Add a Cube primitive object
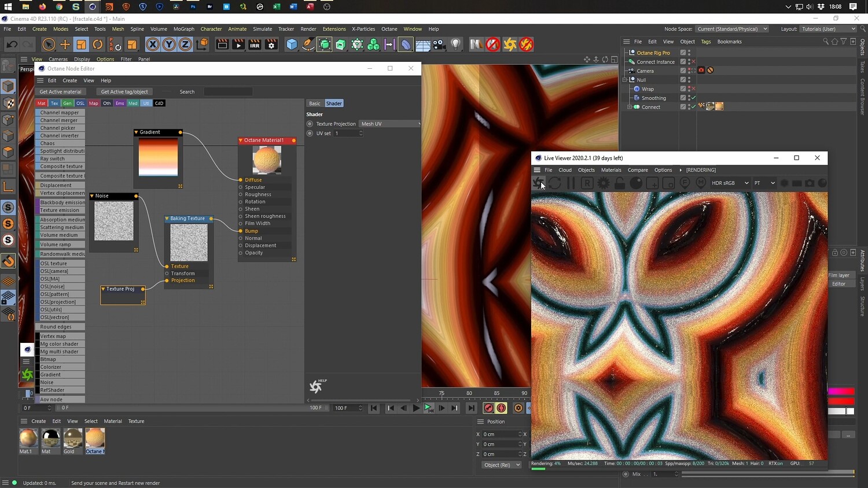 [x=292, y=45]
